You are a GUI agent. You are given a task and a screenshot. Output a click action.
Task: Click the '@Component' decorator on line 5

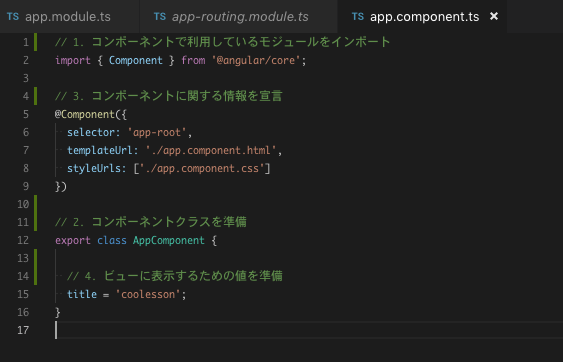click(x=85, y=114)
